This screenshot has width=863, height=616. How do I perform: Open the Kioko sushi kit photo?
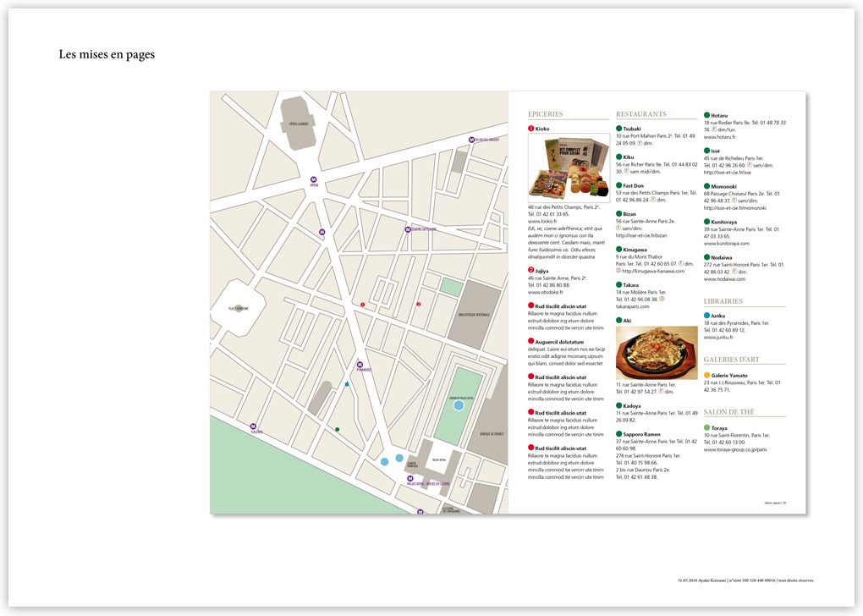(569, 168)
